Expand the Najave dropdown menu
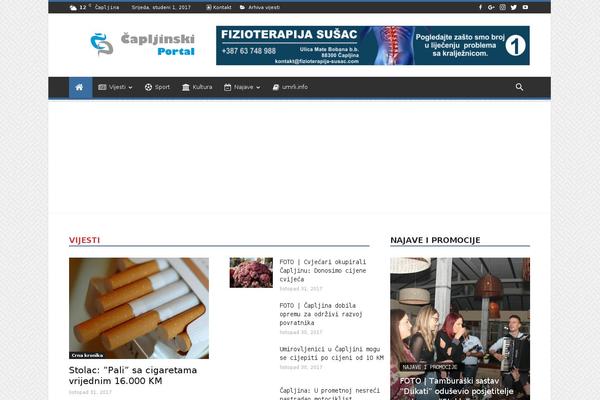The image size is (600, 400). tap(242, 87)
